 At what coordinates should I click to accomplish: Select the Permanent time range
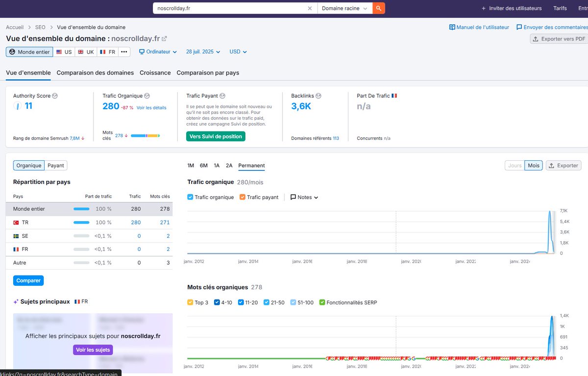(251, 166)
